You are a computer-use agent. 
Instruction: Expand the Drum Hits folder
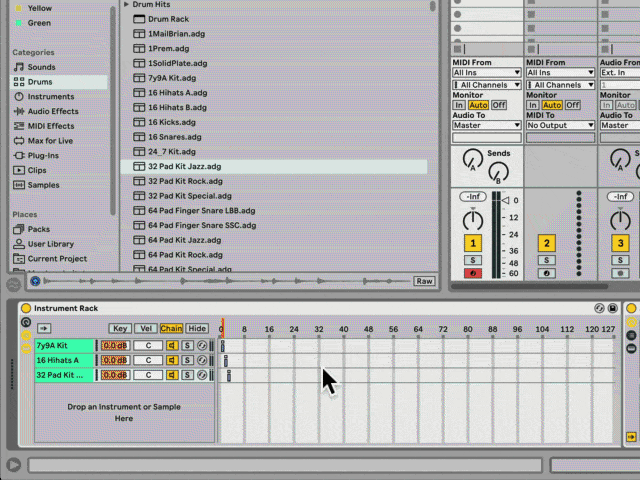[x=127, y=5]
